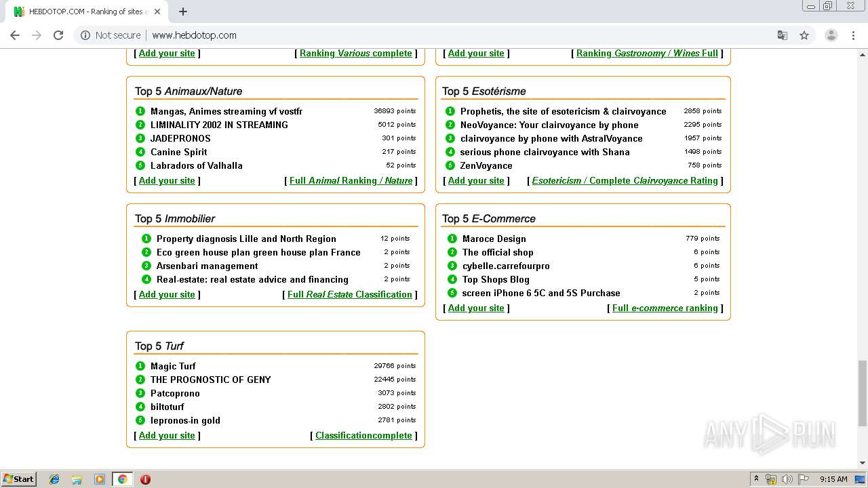
Task: Select the JADEPRONOS entry
Action: [x=180, y=138]
